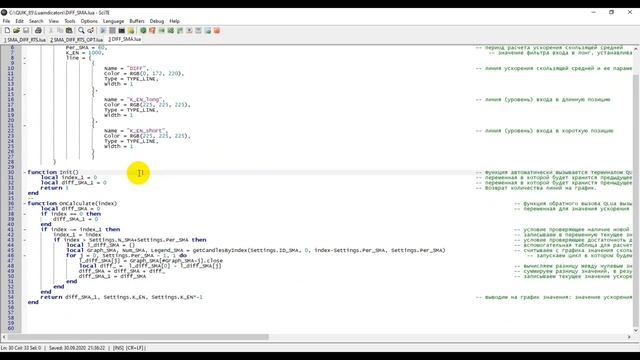
Task: Click the getCandlesByIndex call on line 45
Action: (x=319, y=250)
